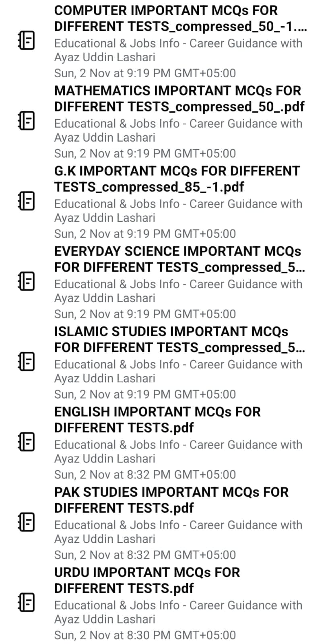Screen dimensions: 328x644
Task: Open G.K IMPORTANT MCQs pdf title
Action: click(177, 179)
